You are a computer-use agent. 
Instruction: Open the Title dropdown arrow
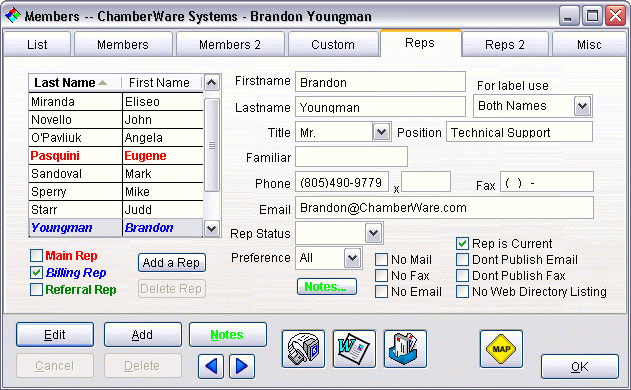click(x=381, y=132)
